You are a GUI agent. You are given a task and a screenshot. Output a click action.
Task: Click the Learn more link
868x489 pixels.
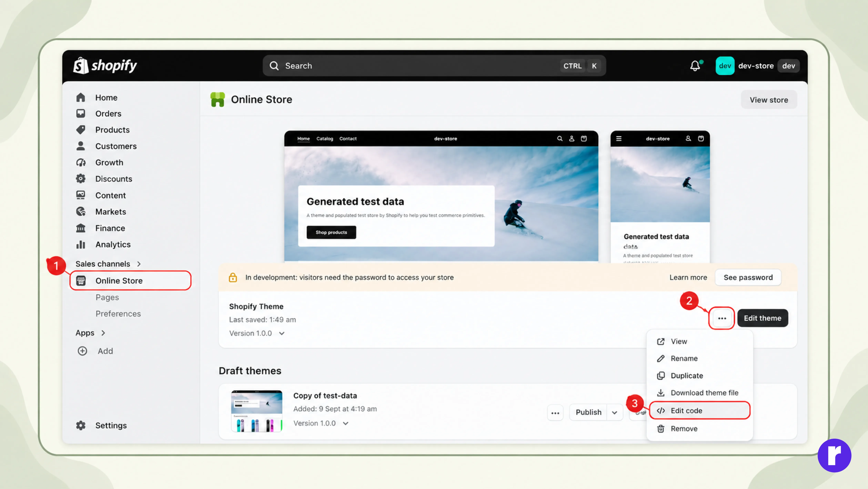[x=688, y=277]
